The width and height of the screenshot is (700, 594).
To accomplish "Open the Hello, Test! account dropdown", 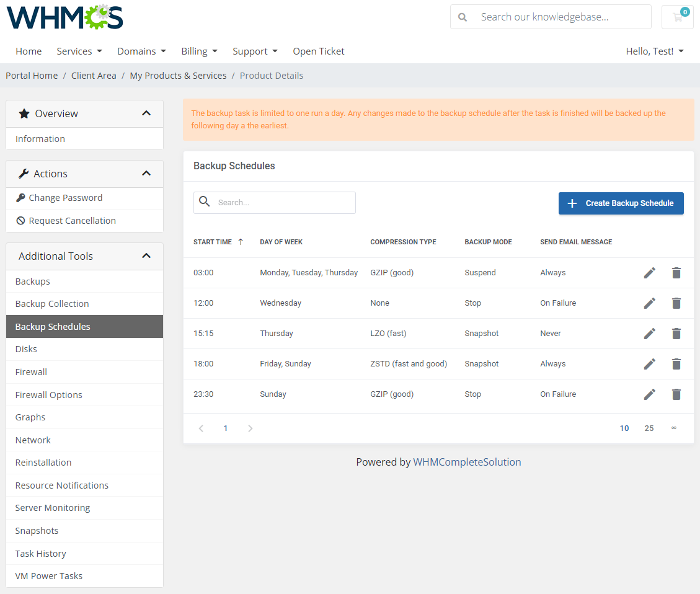I will pos(655,51).
